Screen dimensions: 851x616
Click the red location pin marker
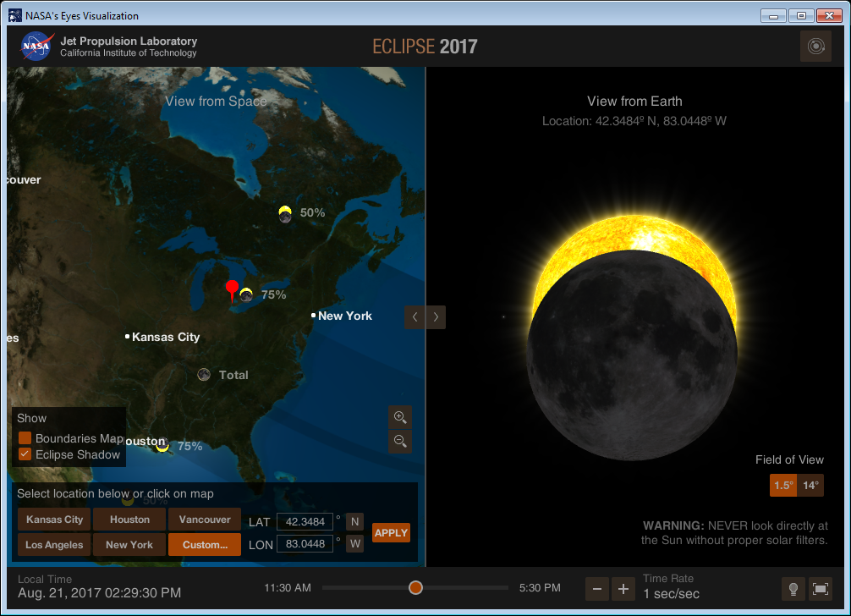(232, 290)
